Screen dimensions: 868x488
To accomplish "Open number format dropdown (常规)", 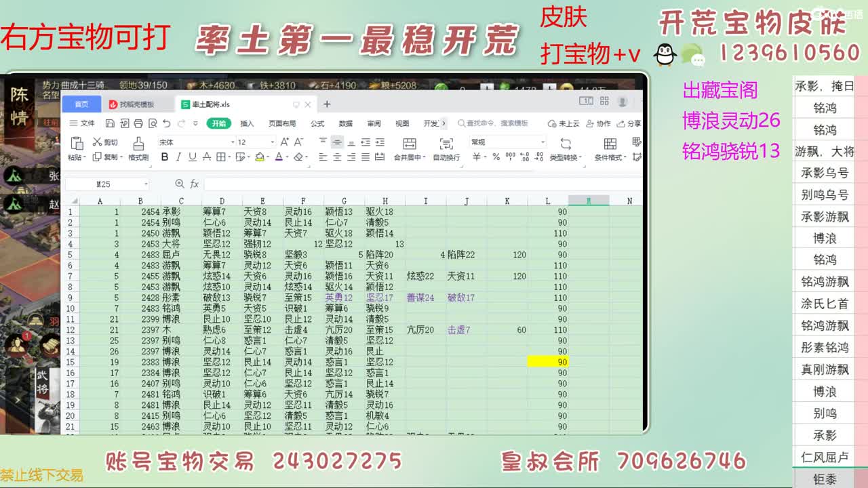I will 542,142.
